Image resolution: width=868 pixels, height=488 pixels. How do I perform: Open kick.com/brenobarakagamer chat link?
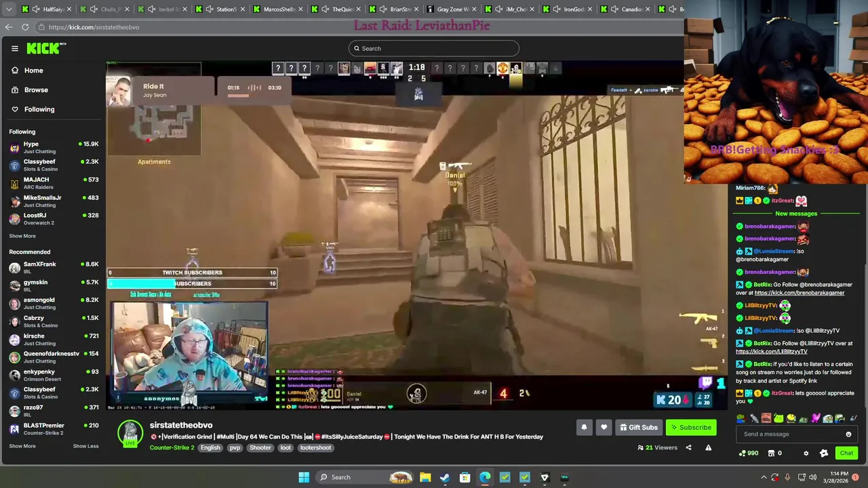(x=800, y=293)
